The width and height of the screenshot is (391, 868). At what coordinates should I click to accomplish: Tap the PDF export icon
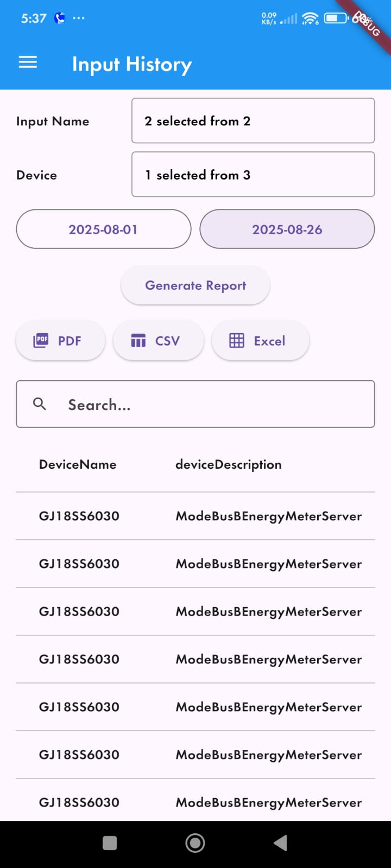point(41,341)
